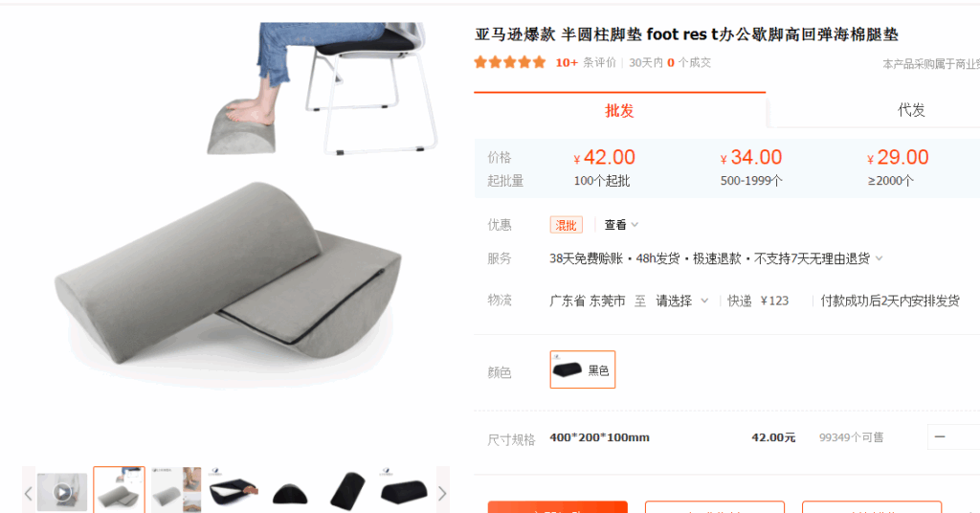Show next thumbnails with right arrow
980x513 pixels.
[442, 493]
